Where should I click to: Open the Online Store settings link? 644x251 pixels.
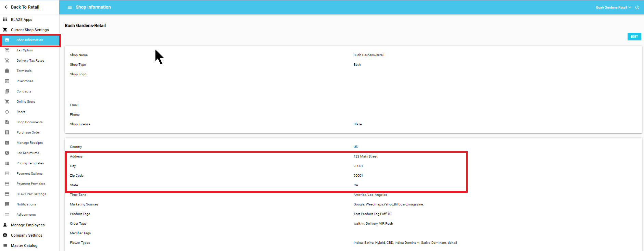pyautogui.click(x=26, y=102)
